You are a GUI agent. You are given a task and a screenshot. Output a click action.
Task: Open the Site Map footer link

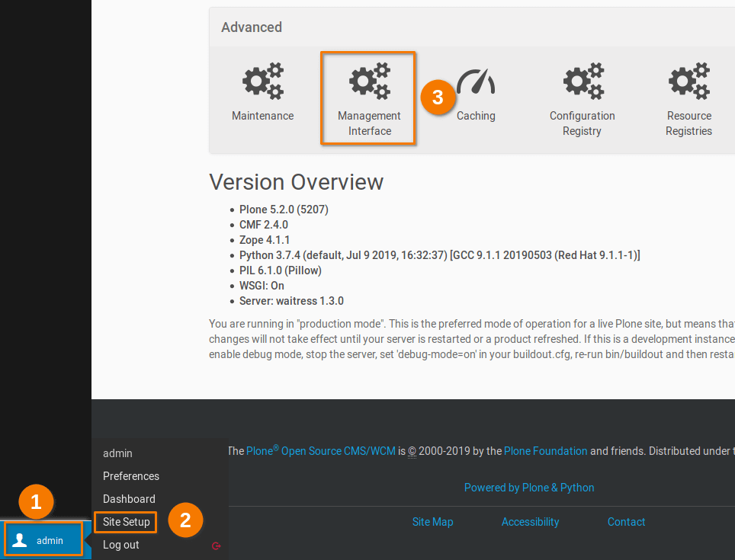(x=432, y=522)
